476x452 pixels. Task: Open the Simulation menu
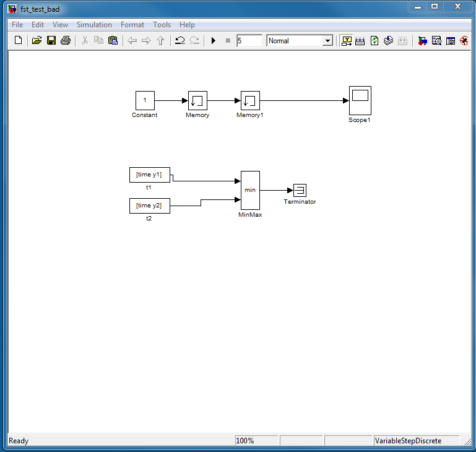[94, 25]
